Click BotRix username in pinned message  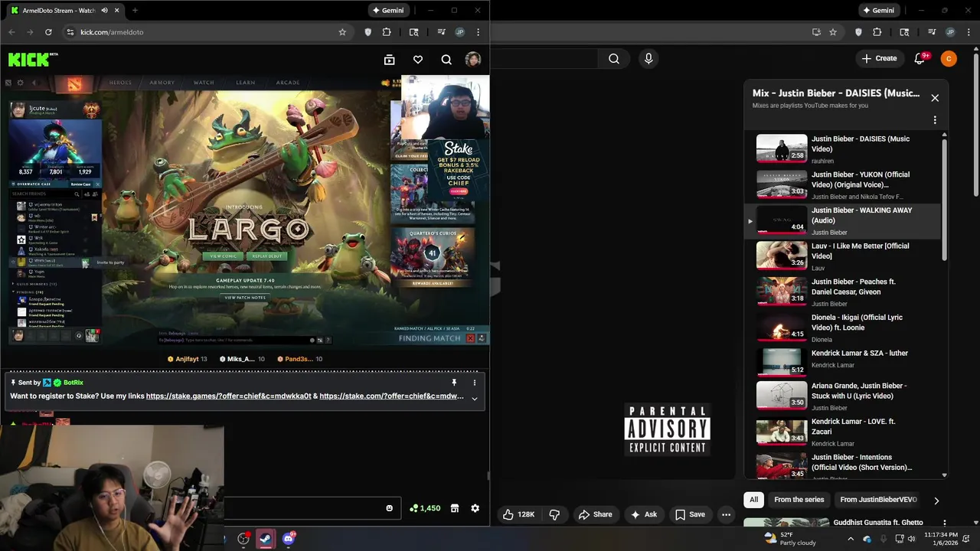[x=73, y=383]
